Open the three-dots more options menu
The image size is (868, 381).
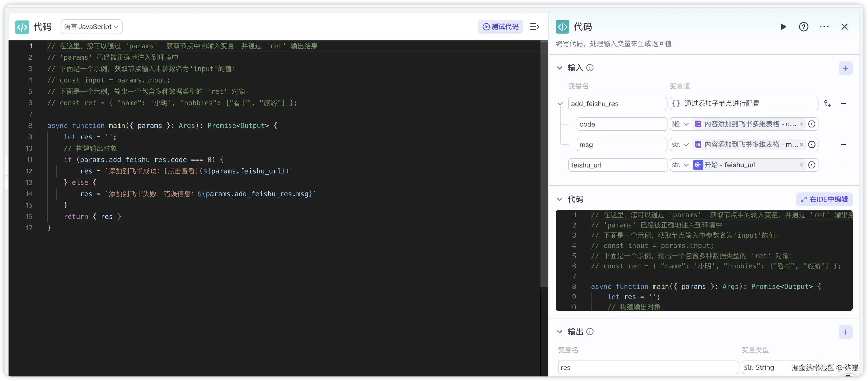[824, 27]
